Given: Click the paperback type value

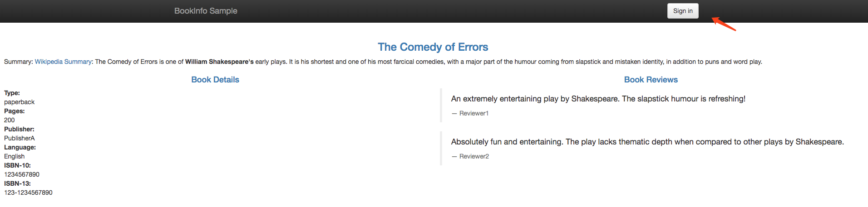Looking at the screenshot, I should pos(19,102).
